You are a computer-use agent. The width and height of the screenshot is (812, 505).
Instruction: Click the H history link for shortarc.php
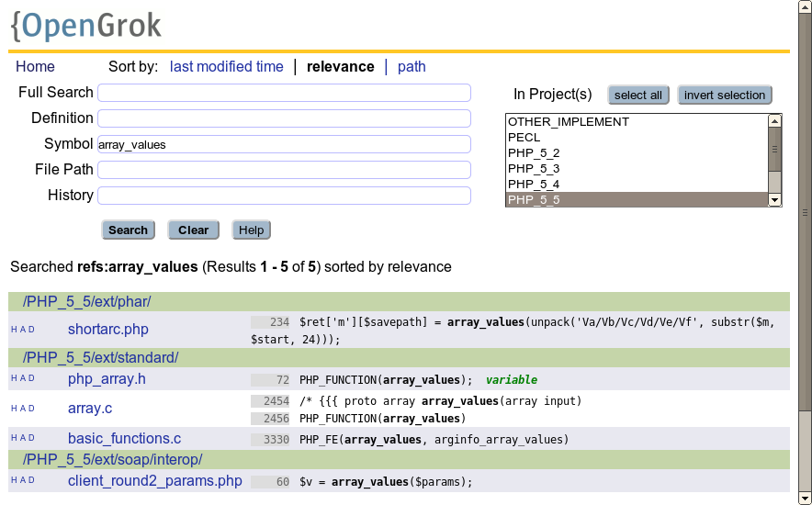(x=14, y=330)
